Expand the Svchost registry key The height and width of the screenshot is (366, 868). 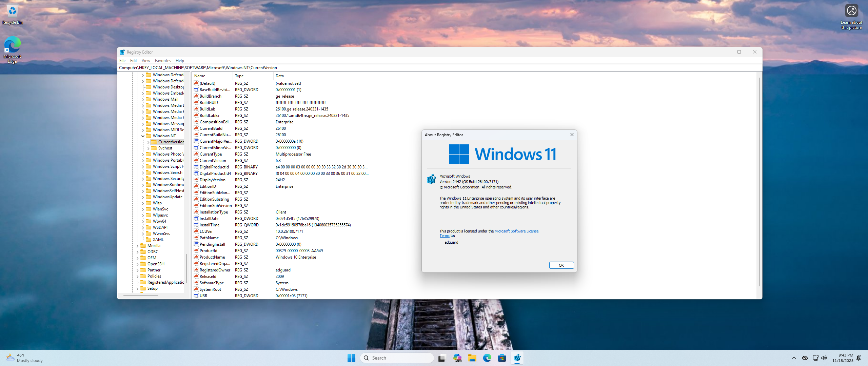click(x=148, y=148)
